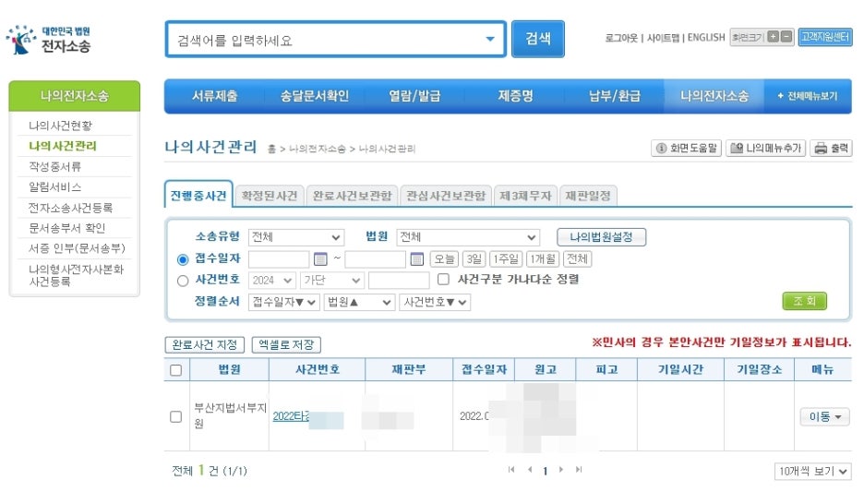The image size is (864, 504).
Task: Click 나의메뉴추가 button
Action: [x=766, y=148]
